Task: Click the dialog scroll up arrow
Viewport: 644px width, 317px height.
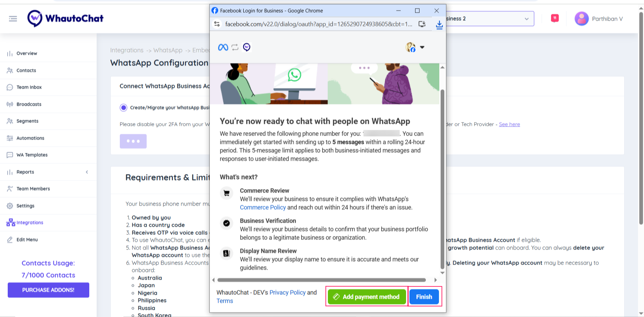Action: tap(442, 67)
